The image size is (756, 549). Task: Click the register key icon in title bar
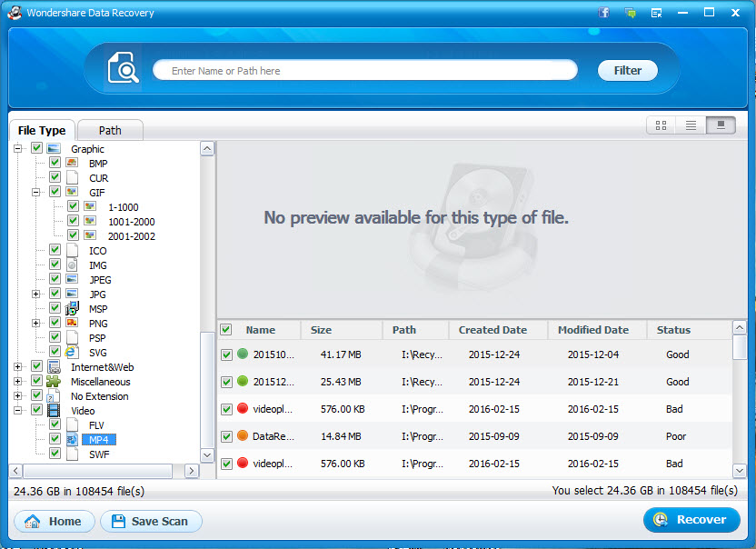click(656, 13)
